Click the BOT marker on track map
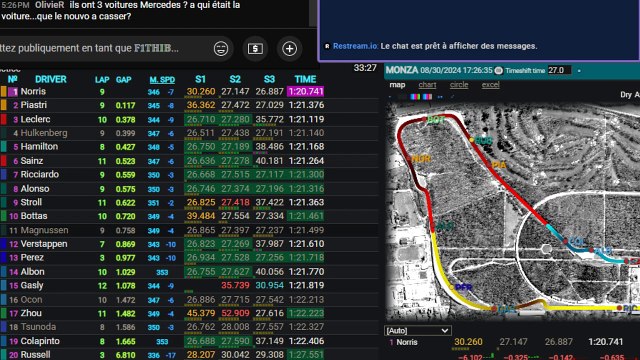This screenshot has height=360, width=640. (436, 120)
